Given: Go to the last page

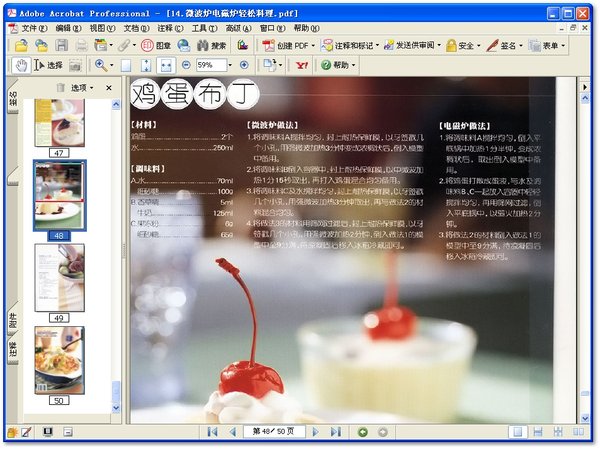Looking at the screenshot, I should 335,432.
